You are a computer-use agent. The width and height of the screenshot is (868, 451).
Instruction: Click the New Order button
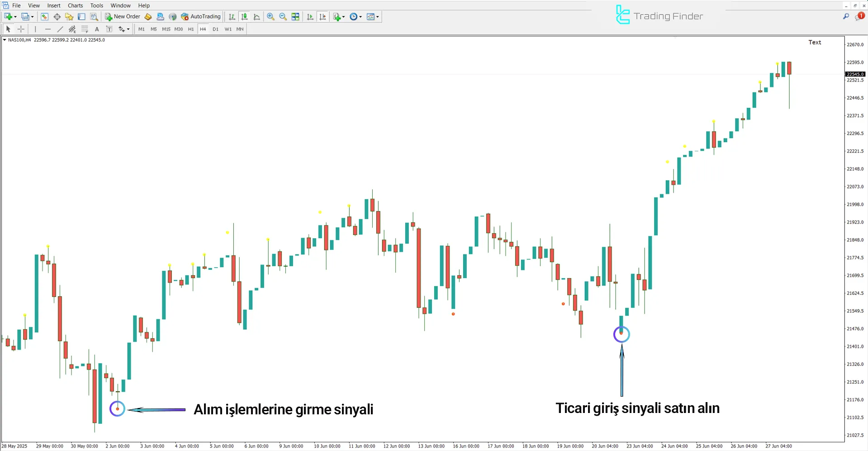point(123,17)
